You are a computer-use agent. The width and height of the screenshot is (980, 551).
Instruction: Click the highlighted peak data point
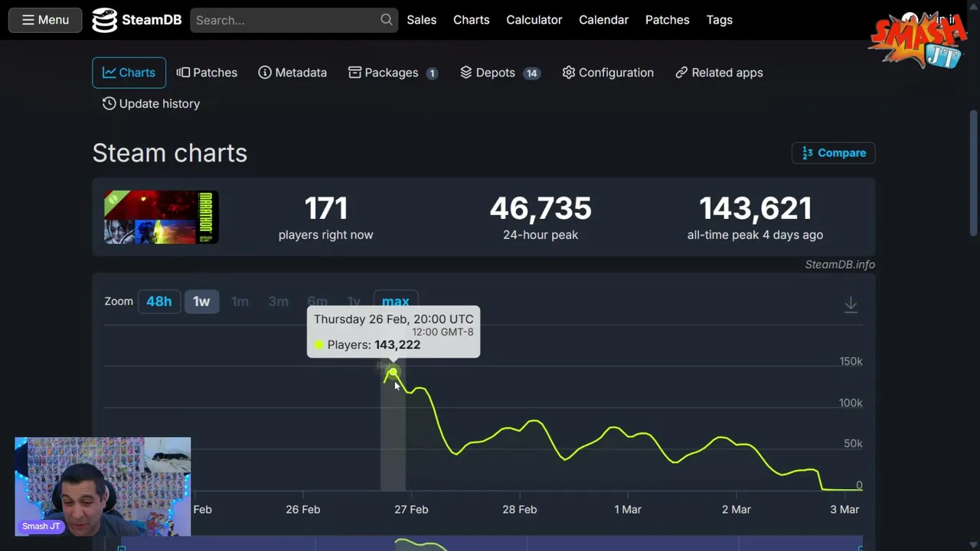392,373
